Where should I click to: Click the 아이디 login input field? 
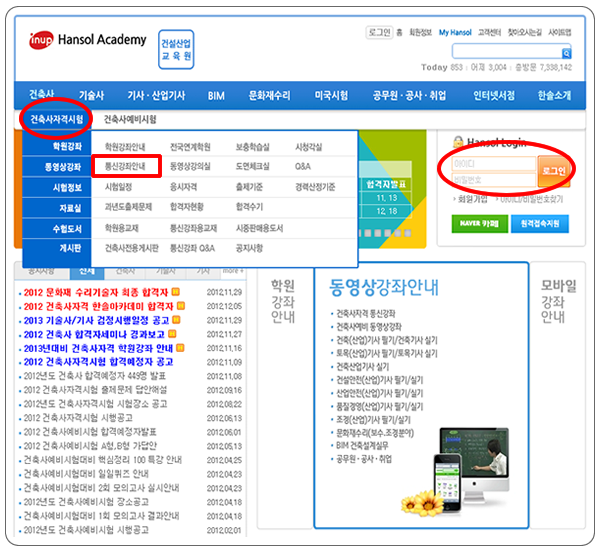pyautogui.click(x=494, y=164)
